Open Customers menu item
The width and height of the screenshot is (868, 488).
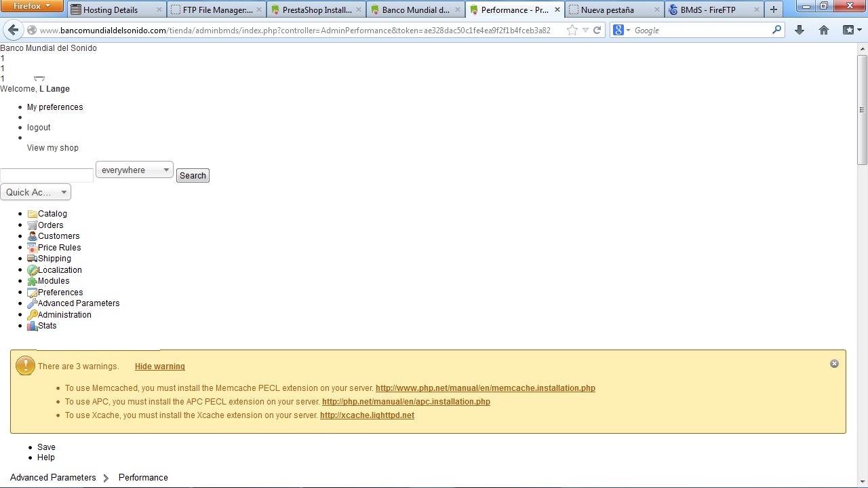coord(59,236)
